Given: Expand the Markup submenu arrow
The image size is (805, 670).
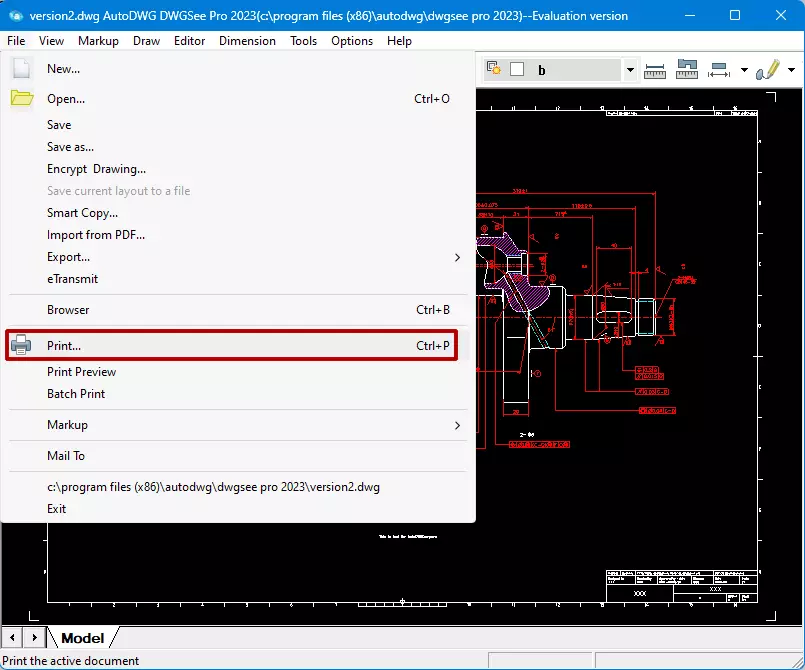Looking at the screenshot, I should (x=457, y=425).
